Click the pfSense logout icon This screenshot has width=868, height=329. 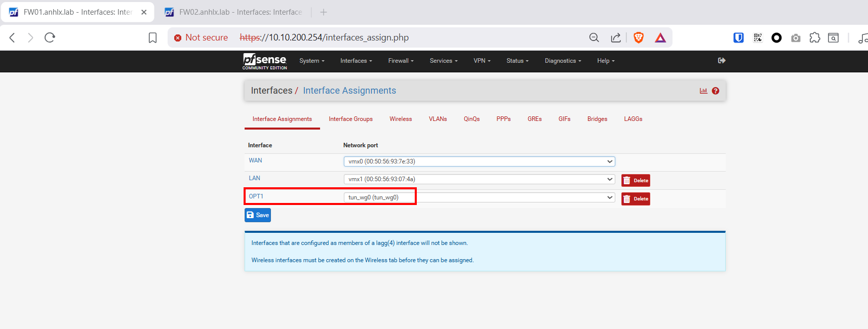coord(722,61)
